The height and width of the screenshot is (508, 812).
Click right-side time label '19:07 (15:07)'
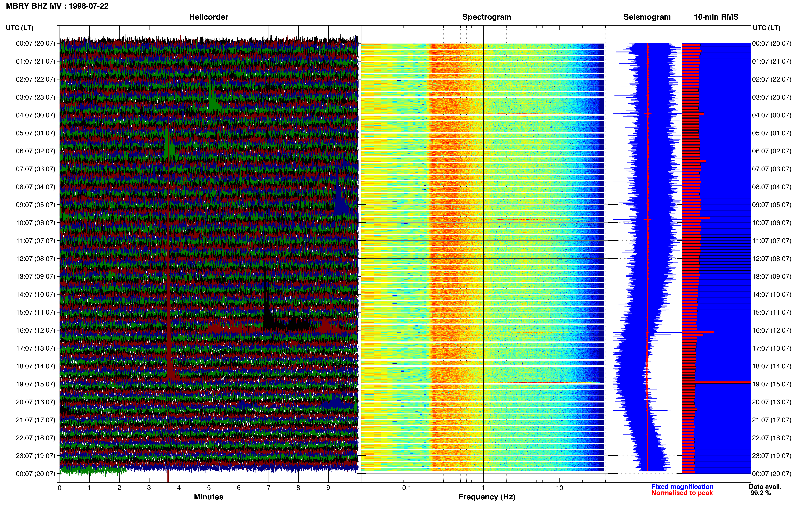pos(772,384)
